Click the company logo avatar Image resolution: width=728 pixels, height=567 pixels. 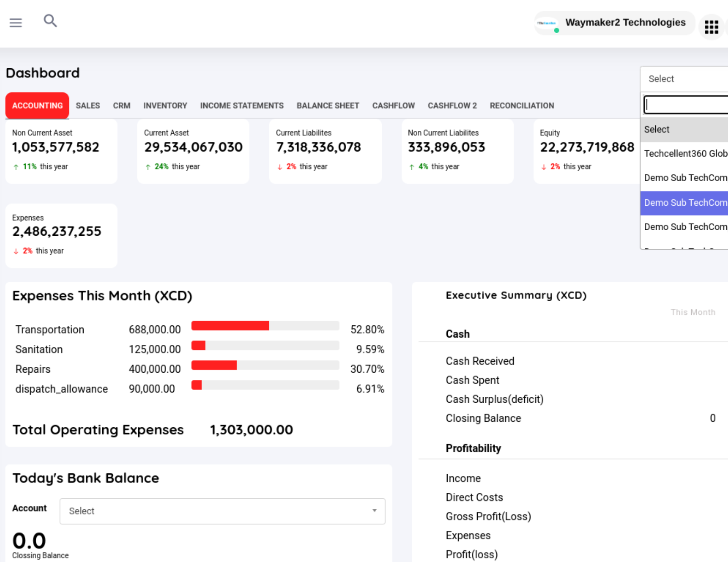tap(547, 24)
